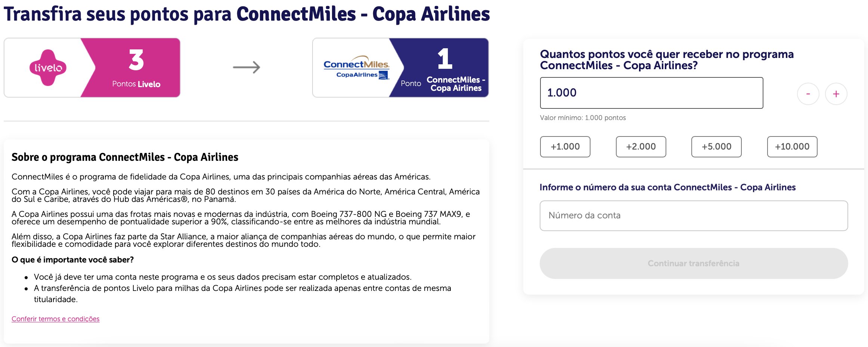Add +10.000 points

792,147
